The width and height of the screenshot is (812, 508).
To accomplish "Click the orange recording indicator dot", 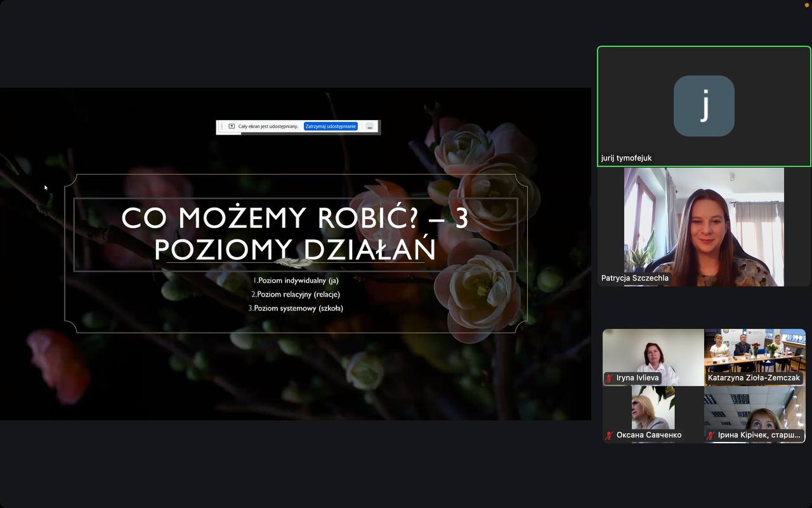I will [808, 3].
